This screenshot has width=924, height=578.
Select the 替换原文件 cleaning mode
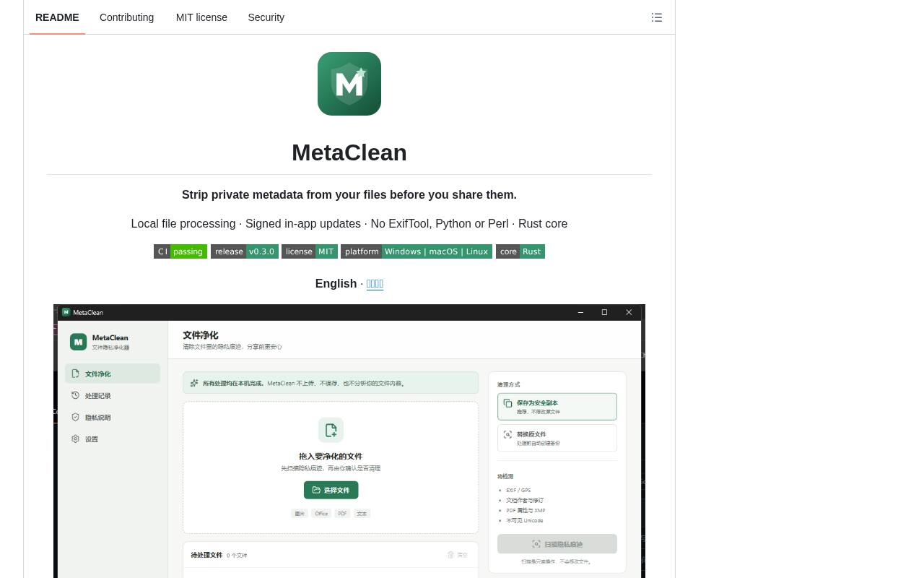tap(557, 438)
